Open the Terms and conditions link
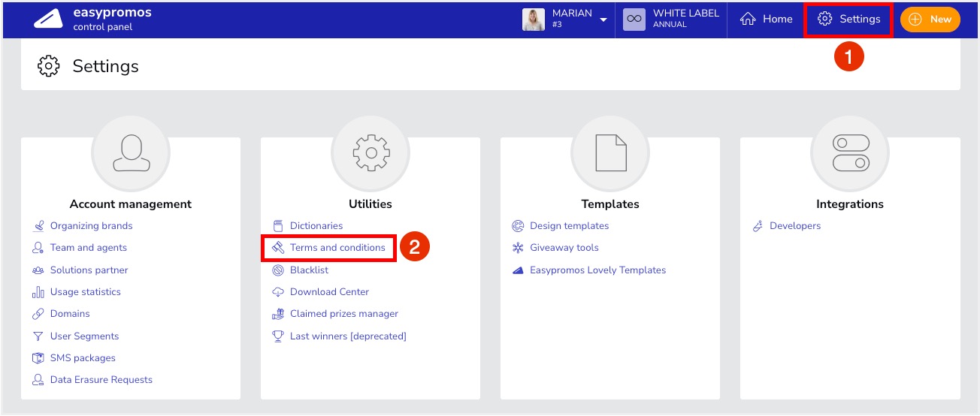The width and height of the screenshot is (980, 416). click(337, 248)
